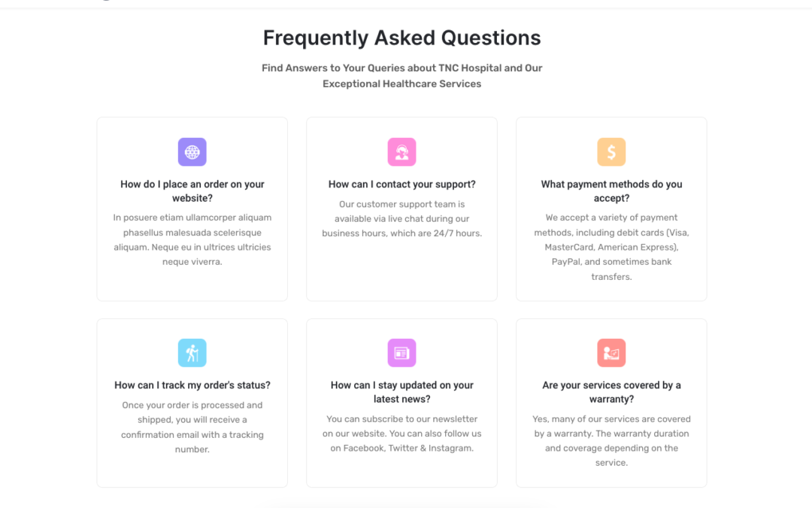Click the warranty duration answer paragraph
The image size is (812, 508).
pos(611,441)
